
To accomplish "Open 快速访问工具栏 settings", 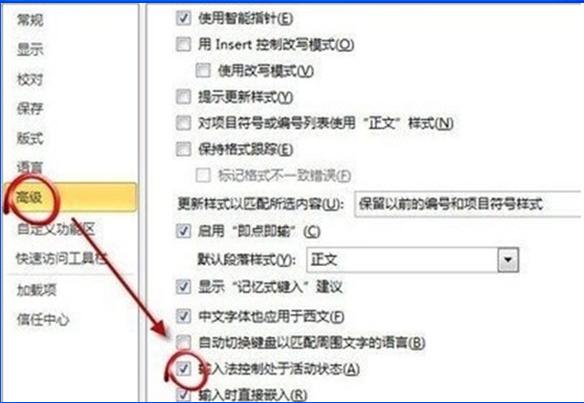I will coord(61,258).
